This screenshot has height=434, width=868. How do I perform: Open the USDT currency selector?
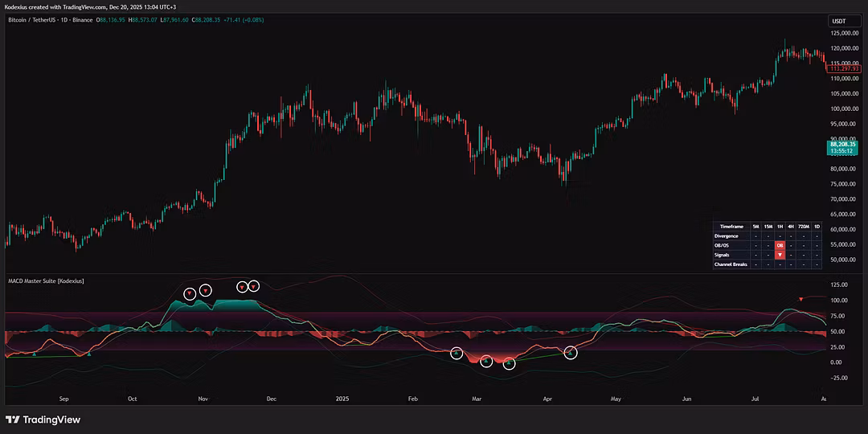pos(838,21)
